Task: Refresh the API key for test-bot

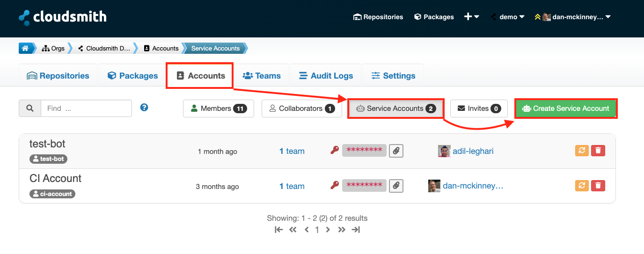Action: 582,151
